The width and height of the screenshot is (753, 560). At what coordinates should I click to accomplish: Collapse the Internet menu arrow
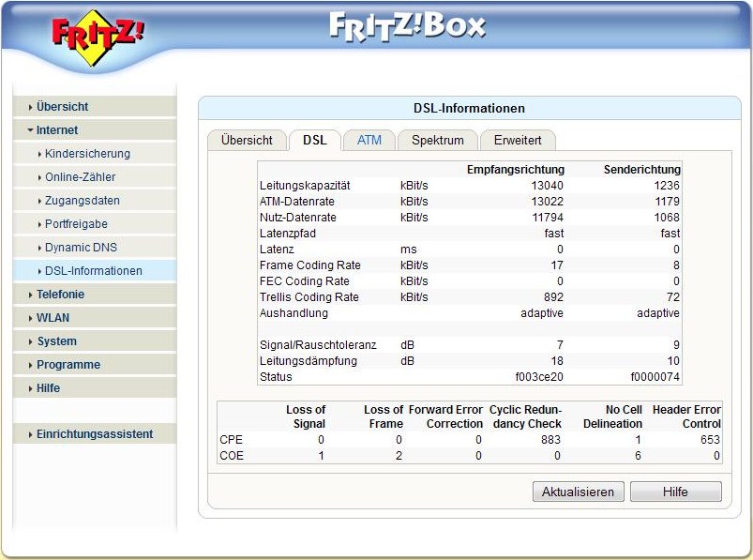tap(31, 130)
